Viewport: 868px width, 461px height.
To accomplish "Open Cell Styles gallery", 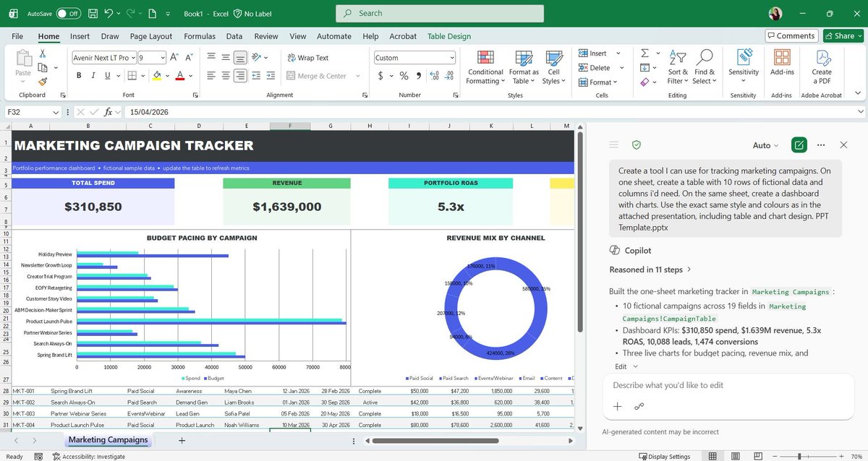I will [554, 67].
